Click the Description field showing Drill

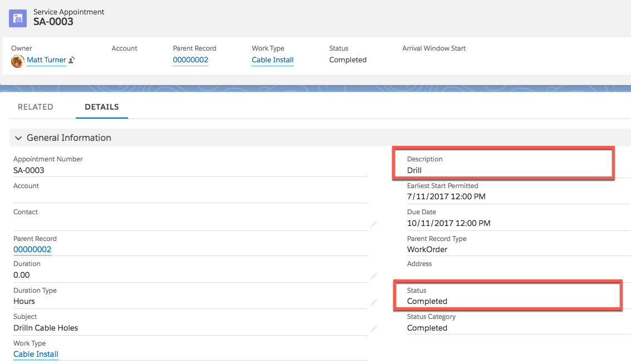(x=414, y=170)
